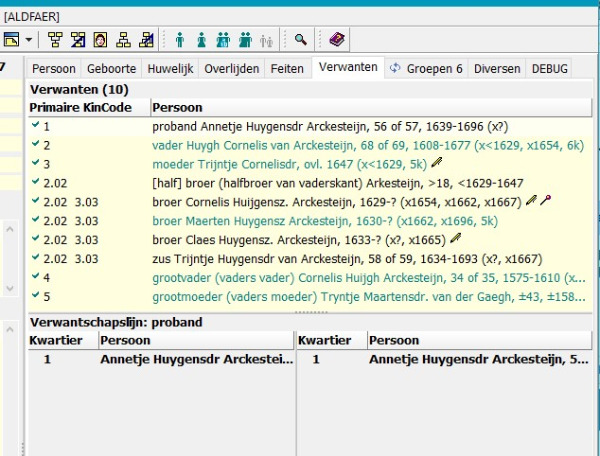Toggle checkmark beside proband Annetje row
Viewport: 600px width, 456px height.
point(35,127)
